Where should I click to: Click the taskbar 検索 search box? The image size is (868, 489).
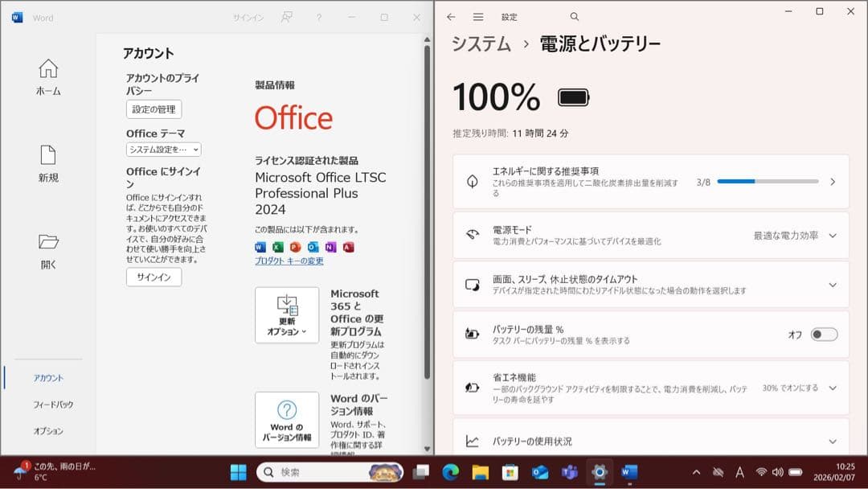tap(330, 472)
